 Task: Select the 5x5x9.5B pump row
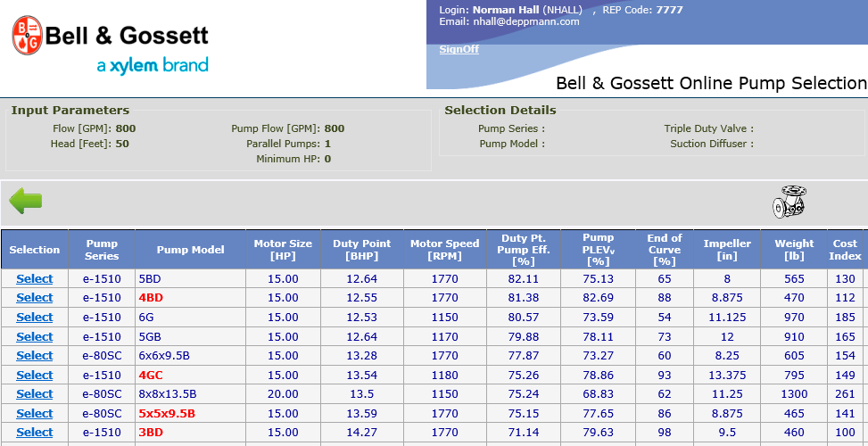click(34, 413)
